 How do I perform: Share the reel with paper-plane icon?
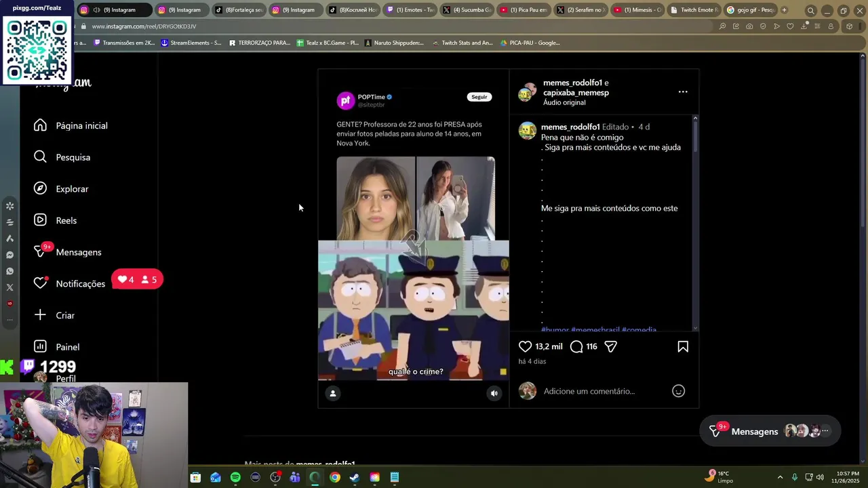pos(611,346)
